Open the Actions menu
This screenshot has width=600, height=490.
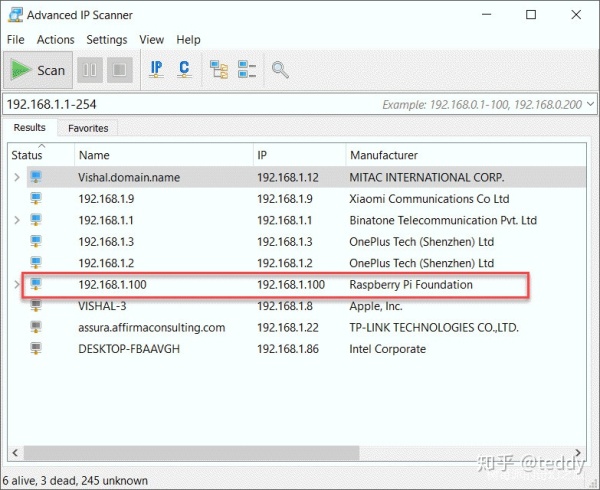tap(55, 39)
